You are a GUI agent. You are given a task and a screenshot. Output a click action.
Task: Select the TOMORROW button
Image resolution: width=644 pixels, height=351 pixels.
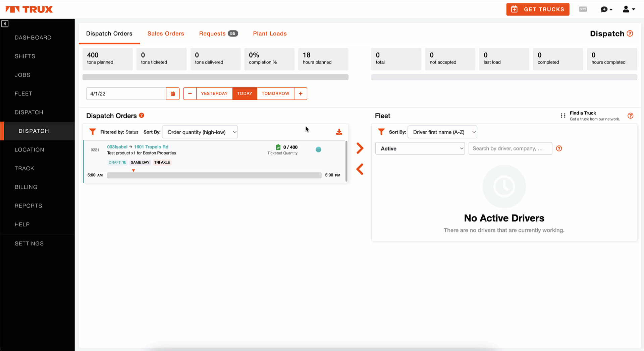[275, 94]
